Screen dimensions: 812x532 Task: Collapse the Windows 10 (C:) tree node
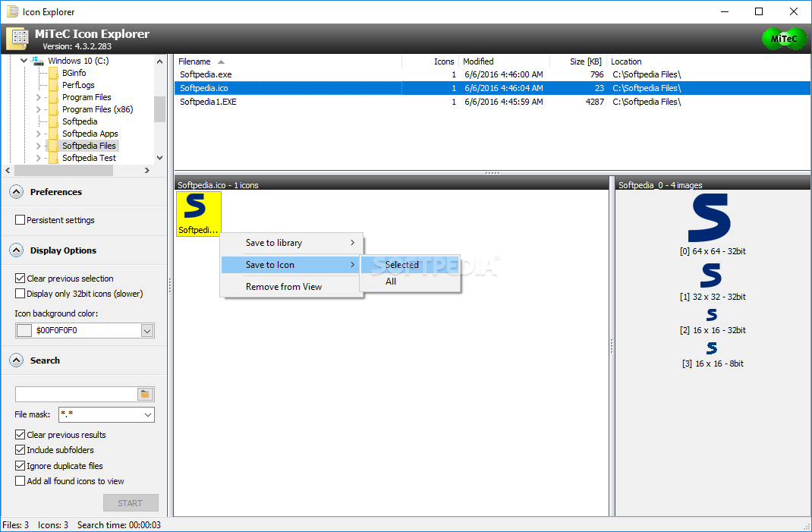pos(24,61)
